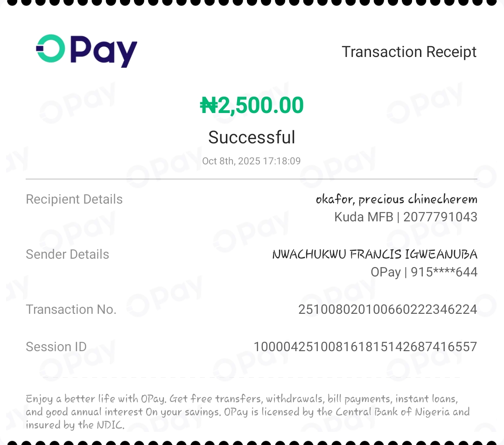Click the Successful status text
The width and height of the screenshot is (504, 445).
pos(252,137)
